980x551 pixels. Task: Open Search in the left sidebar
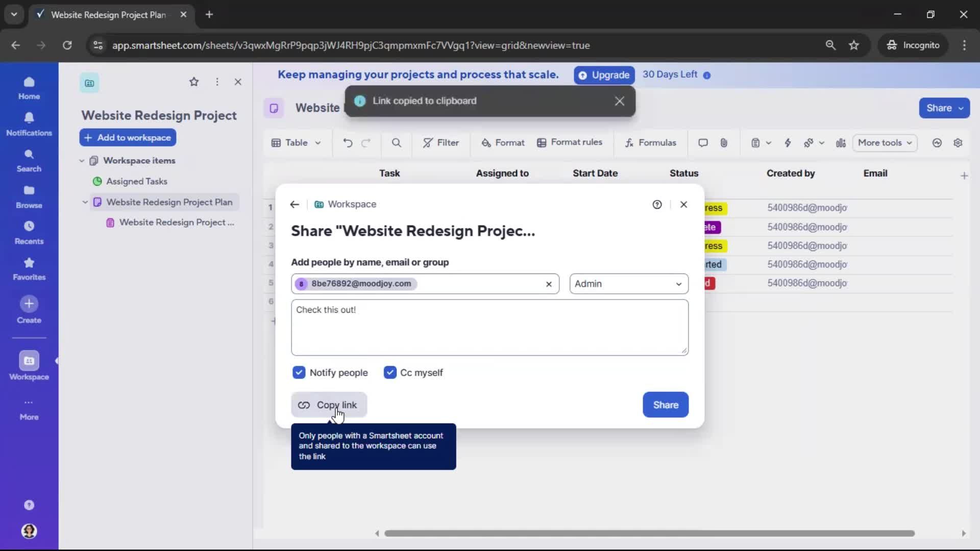point(29,160)
